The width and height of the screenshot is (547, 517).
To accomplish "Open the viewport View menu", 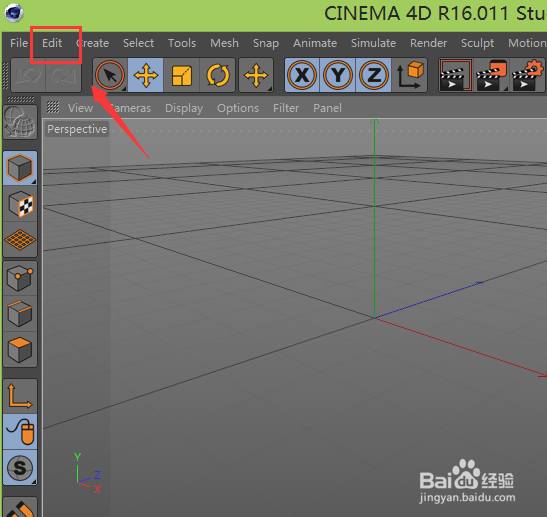I will pyautogui.click(x=80, y=108).
